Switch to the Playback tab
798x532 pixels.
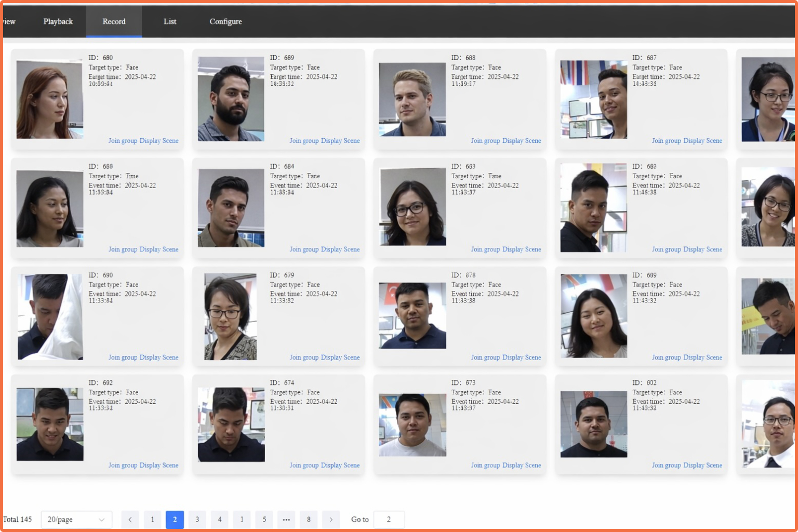[x=58, y=21]
